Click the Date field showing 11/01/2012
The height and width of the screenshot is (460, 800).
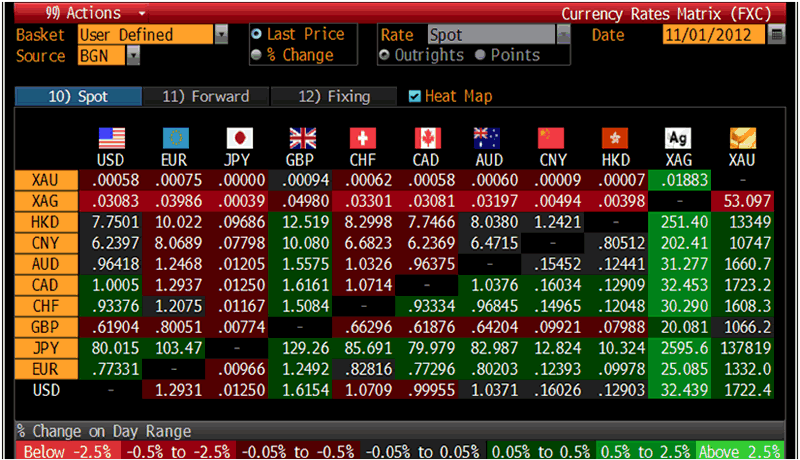tap(713, 35)
